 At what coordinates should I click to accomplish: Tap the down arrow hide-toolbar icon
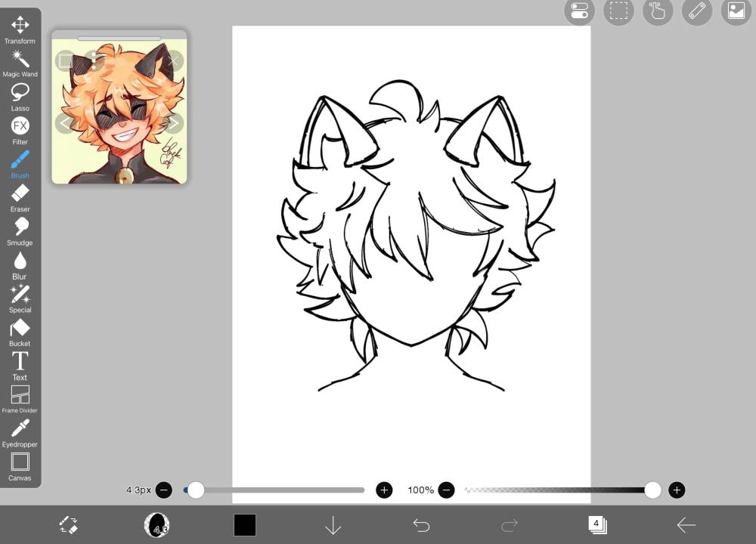coord(333,525)
